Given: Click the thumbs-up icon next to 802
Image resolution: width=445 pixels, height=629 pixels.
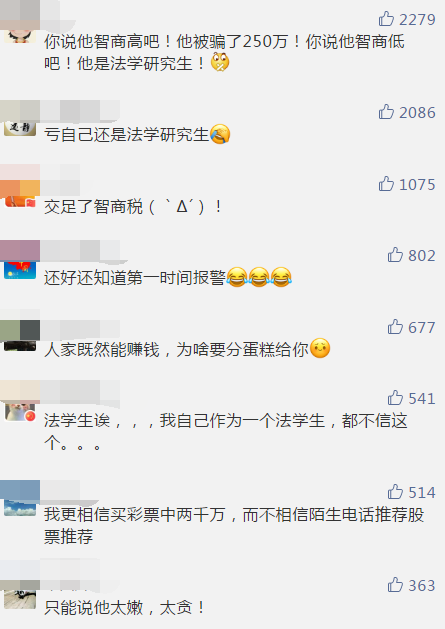Looking at the screenshot, I should 395,255.
